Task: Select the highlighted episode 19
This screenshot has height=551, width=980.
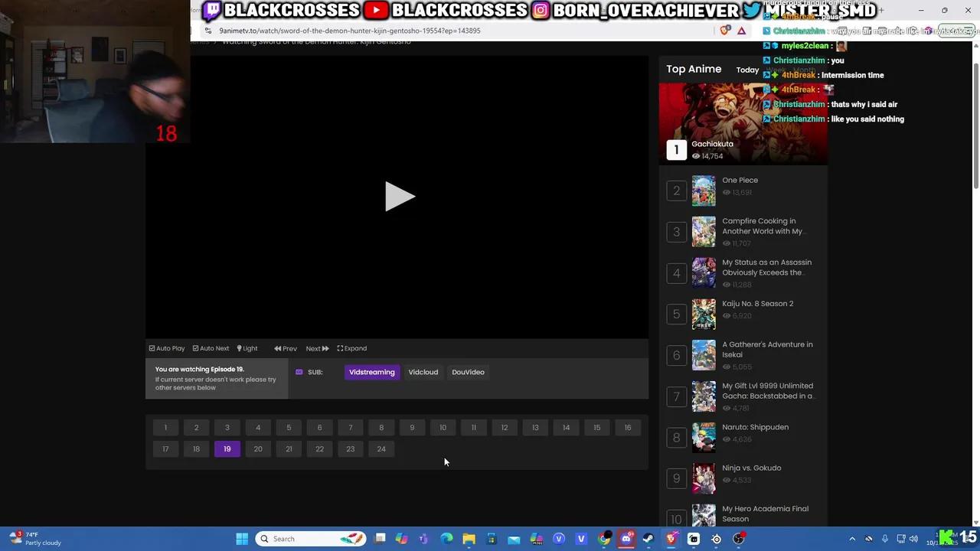Action: click(227, 449)
